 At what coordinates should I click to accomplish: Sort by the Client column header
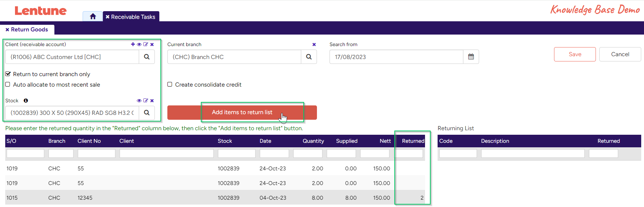tap(127, 141)
